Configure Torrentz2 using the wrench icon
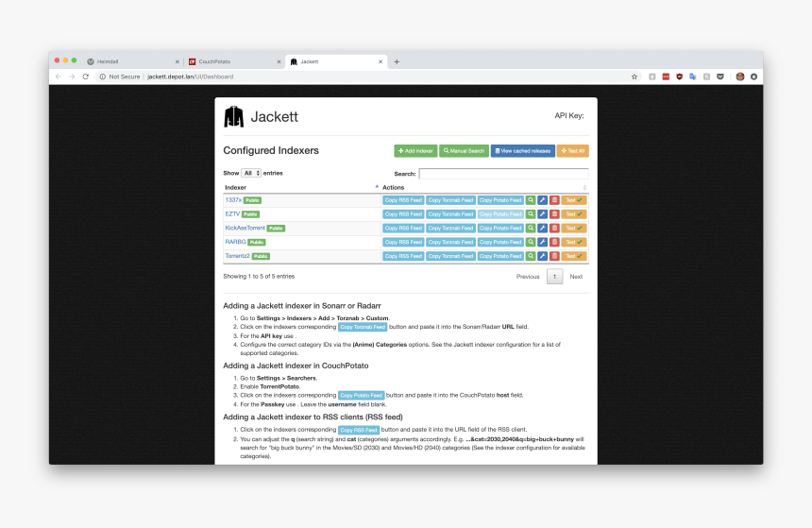 pos(542,256)
